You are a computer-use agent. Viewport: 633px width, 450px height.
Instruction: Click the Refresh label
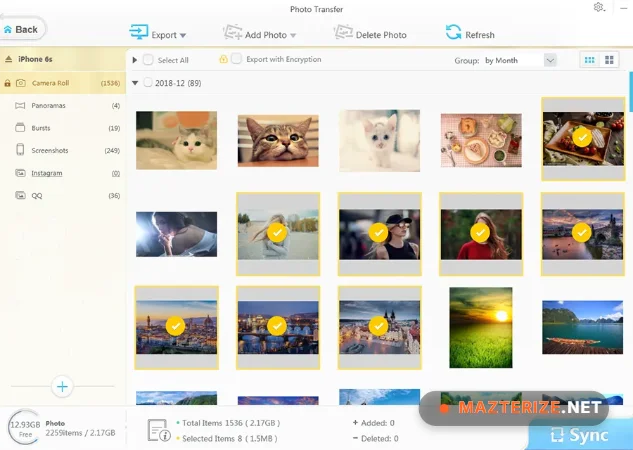pyautogui.click(x=480, y=35)
